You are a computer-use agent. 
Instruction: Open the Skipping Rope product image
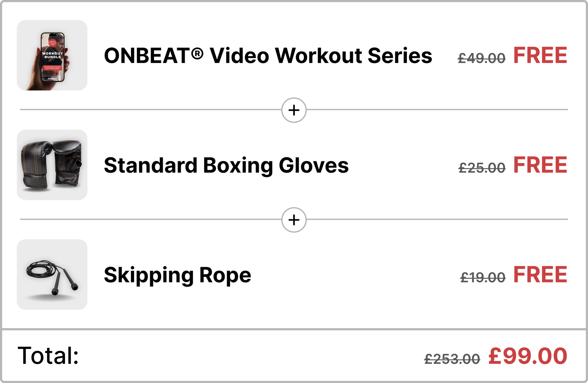(52, 275)
